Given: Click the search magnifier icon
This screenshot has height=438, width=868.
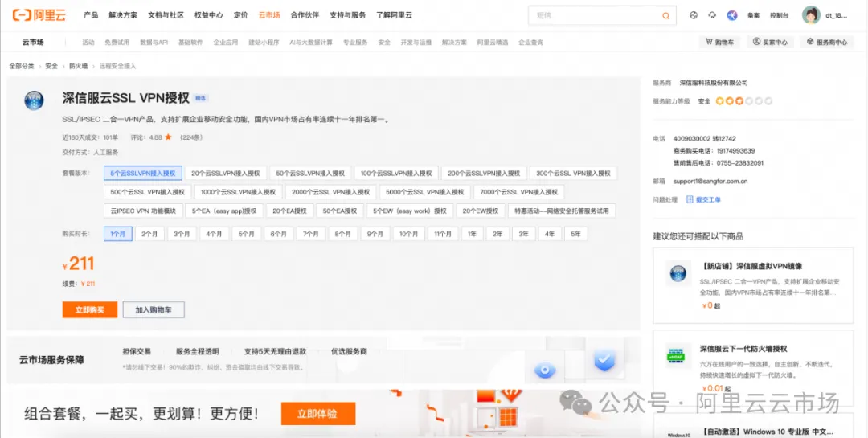Looking at the screenshot, I should point(666,16).
